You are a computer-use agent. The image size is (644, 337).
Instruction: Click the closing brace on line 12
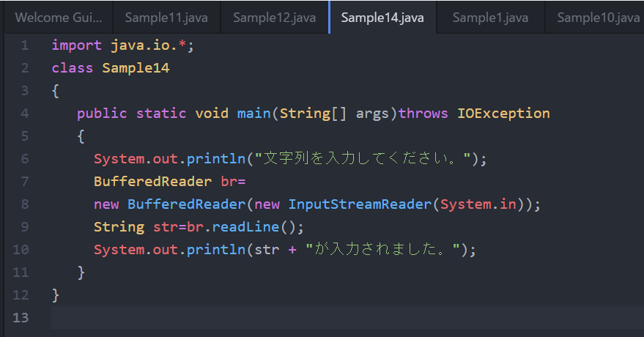[x=56, y=295]
